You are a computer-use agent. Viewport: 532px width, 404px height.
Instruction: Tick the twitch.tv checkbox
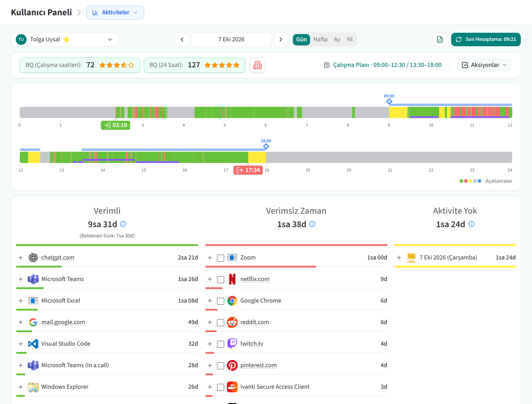point(220,344)
